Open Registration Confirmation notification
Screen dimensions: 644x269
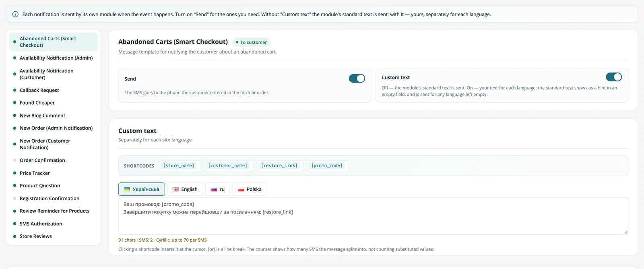[x=54, y=199]
